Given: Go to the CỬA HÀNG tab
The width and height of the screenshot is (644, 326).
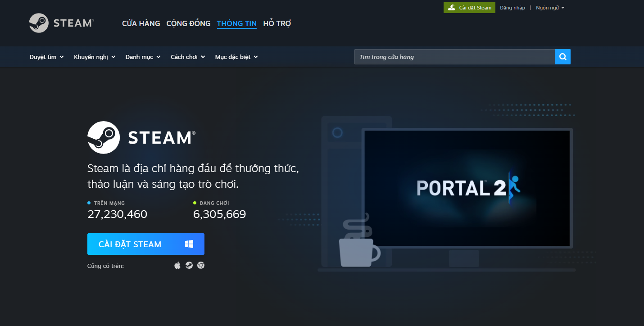Looking at the screenshot, I should pos(141,23).
